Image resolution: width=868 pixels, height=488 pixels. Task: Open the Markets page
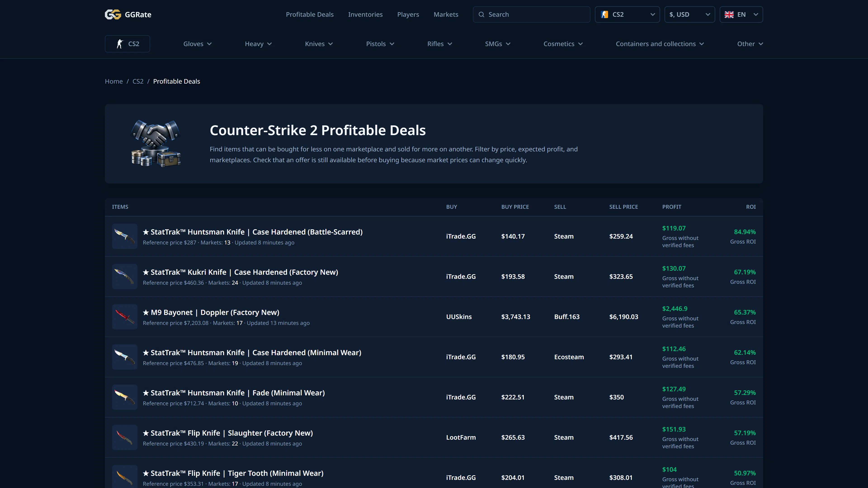pyautogui.click(x=446, y=14)
